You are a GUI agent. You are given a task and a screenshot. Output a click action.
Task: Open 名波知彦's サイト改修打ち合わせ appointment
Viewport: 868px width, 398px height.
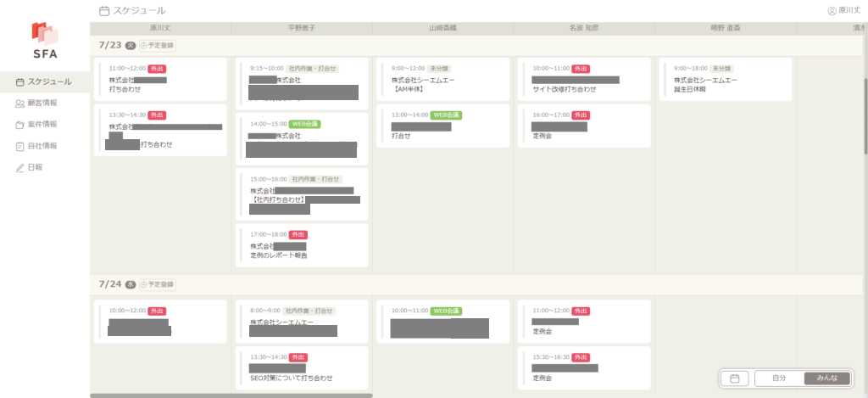click(x=584, y=79)
